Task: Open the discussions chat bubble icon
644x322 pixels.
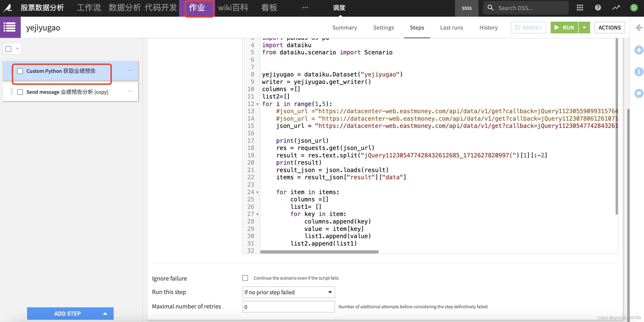Action: (639, 93)
